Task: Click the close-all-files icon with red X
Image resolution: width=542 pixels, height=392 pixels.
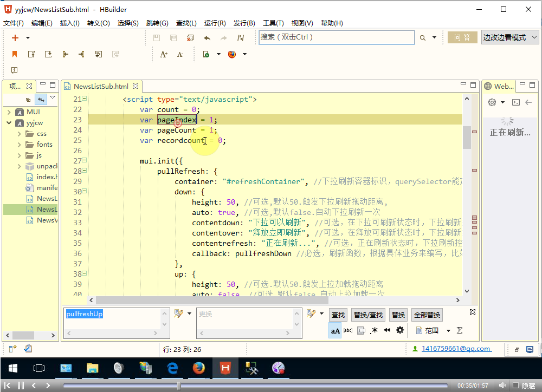Action: tap(190, 38)
